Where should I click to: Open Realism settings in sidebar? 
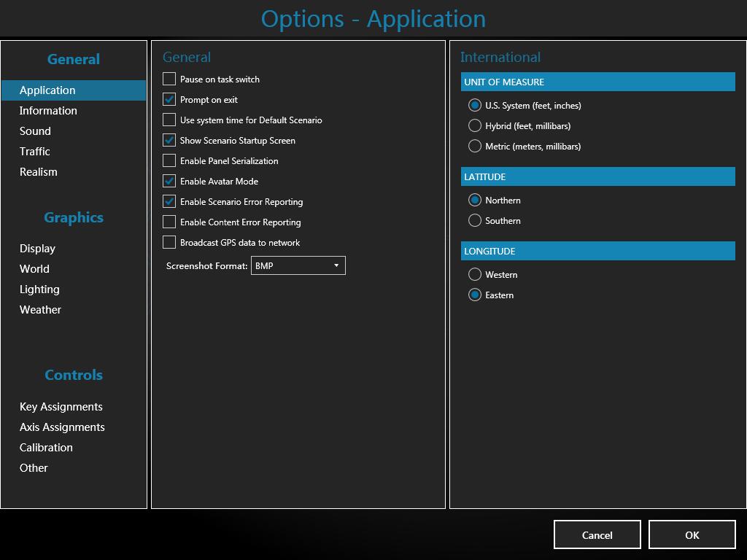[x=39, y=172]
